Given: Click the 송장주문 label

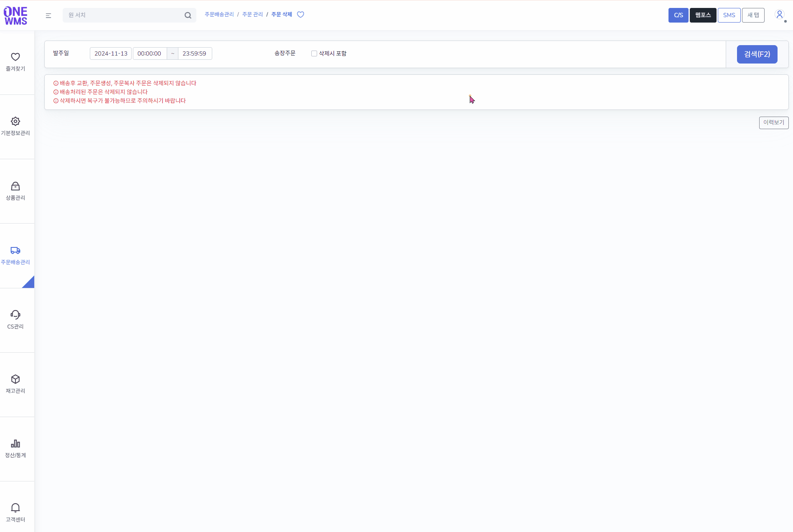Looking at the screenshot, I should click(x=285, y=53).
